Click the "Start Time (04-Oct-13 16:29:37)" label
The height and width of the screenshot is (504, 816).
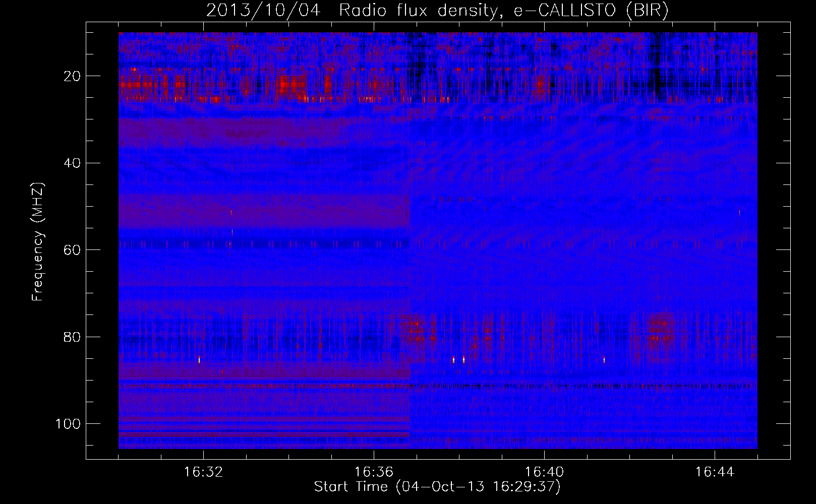click(437, 487)
